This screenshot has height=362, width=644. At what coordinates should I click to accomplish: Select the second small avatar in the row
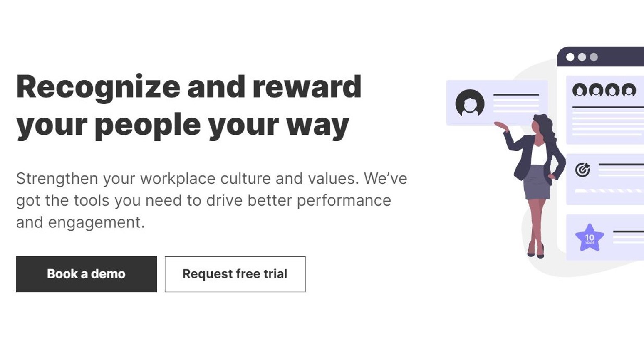(x=596, y=90)
